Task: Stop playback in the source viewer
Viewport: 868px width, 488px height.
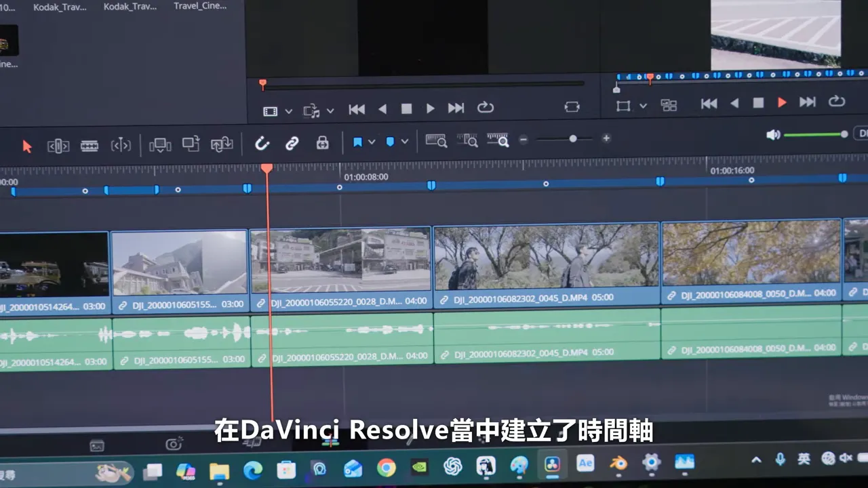Action: coord(406,108)
